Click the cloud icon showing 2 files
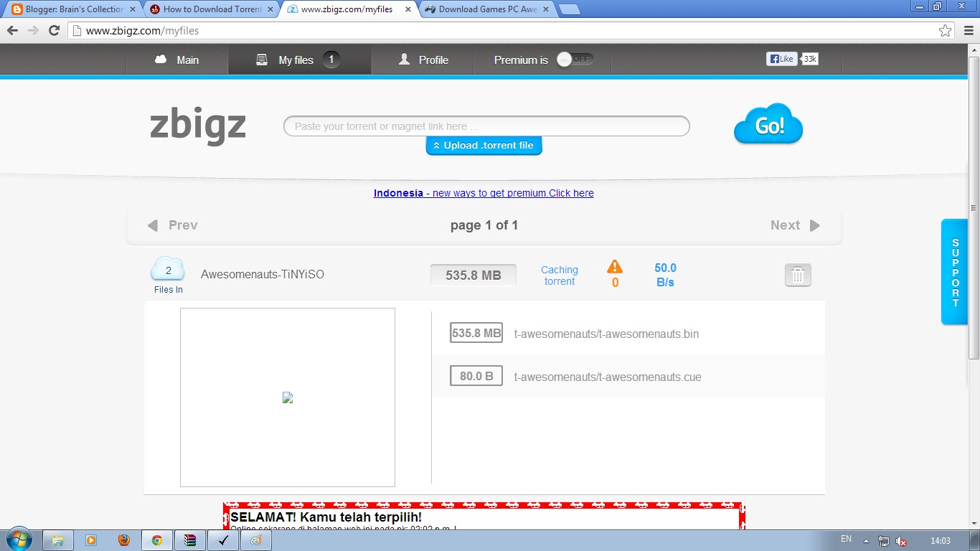980x551 pixels. coord(168,270)
